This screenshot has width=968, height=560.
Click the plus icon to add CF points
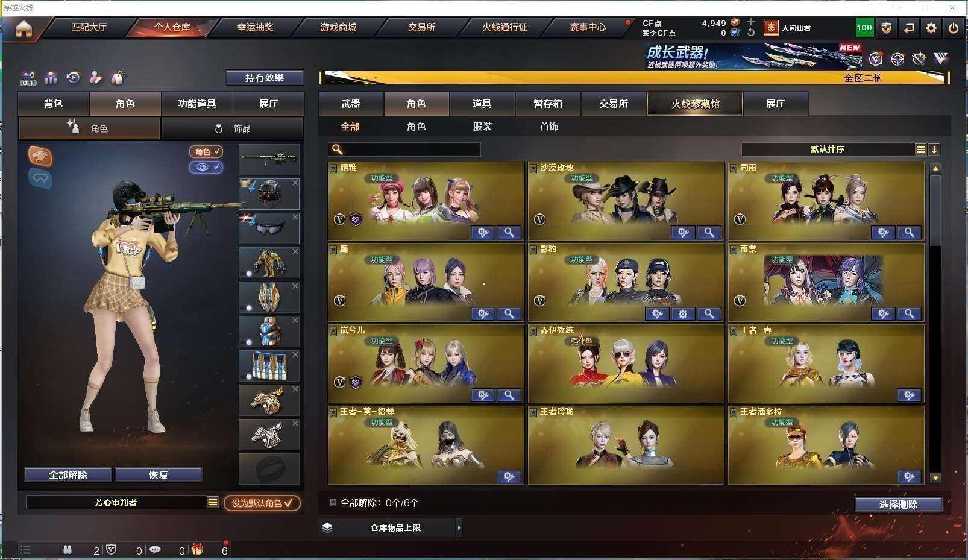(x=751, y=22)
